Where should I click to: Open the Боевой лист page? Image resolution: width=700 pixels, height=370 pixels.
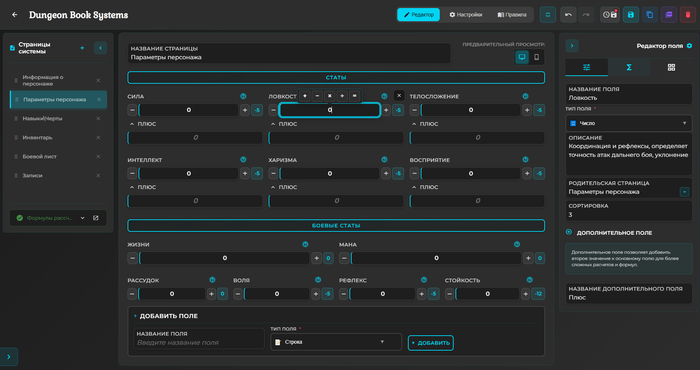[58, 156]
